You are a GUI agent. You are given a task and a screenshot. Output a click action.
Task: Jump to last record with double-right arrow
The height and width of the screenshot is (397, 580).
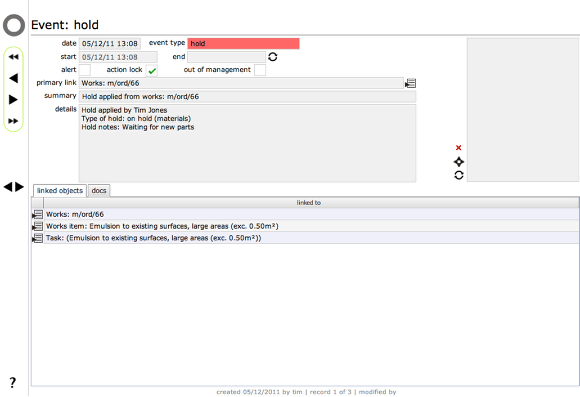13,121
